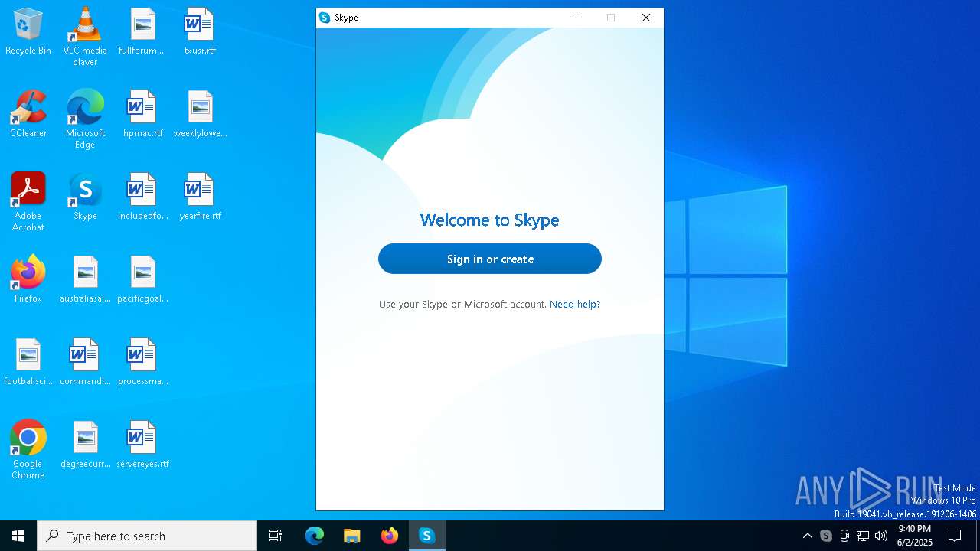Click the Skype logo in title bar
The width and height of the screenshot is (980, 551).
325,18
